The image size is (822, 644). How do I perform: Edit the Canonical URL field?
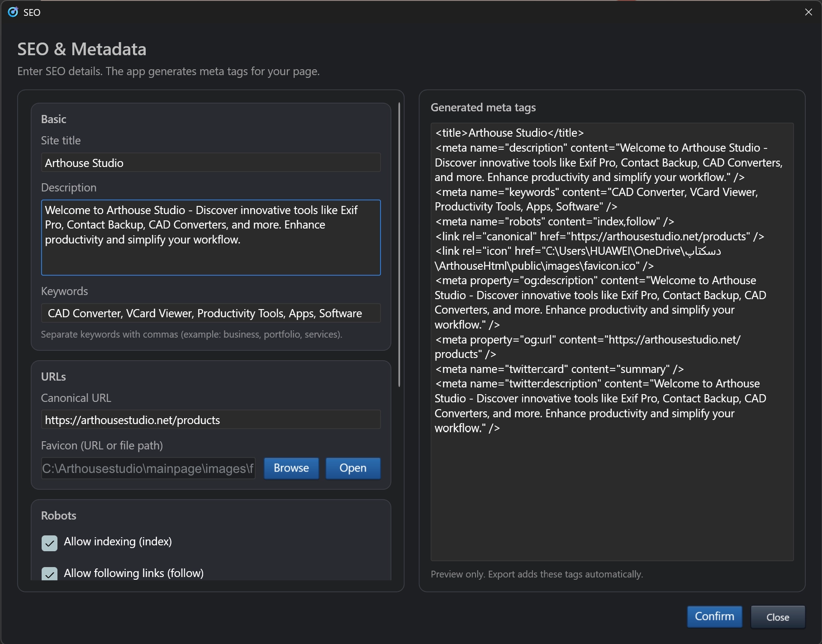click(x=211, y=420)
